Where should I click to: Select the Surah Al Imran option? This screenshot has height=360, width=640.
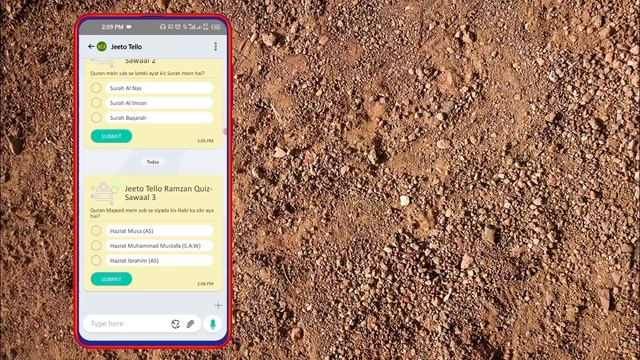pyautogui.click(x=152, y=103)
